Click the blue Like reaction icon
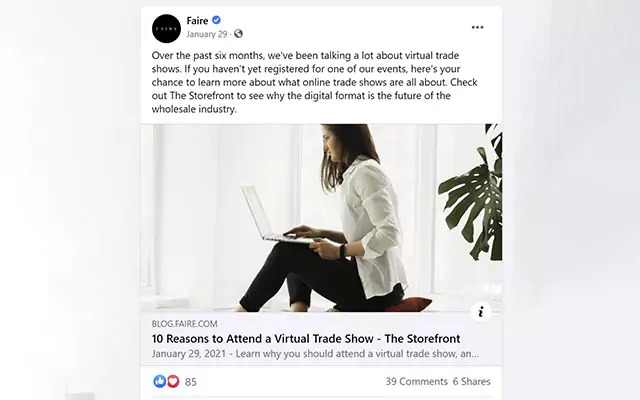Viewport: 640px width, 400px height. point(160,381)
